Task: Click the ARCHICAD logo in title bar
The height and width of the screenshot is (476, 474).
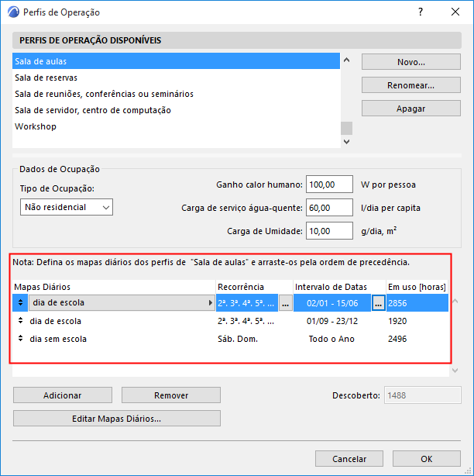Action: 13,12
